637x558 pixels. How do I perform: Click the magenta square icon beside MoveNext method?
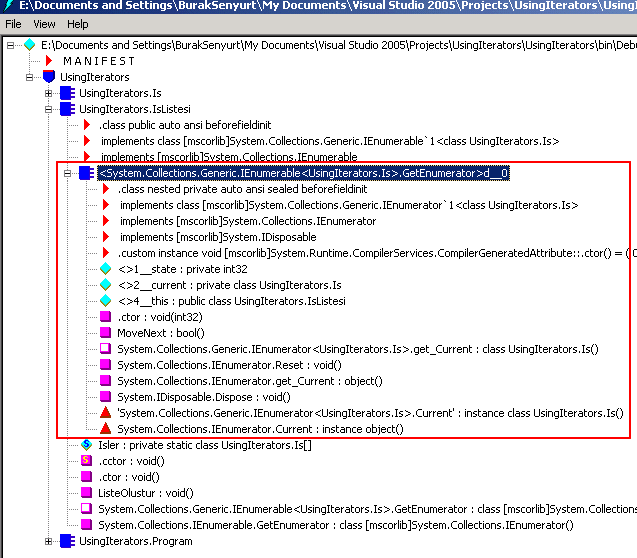105,333
